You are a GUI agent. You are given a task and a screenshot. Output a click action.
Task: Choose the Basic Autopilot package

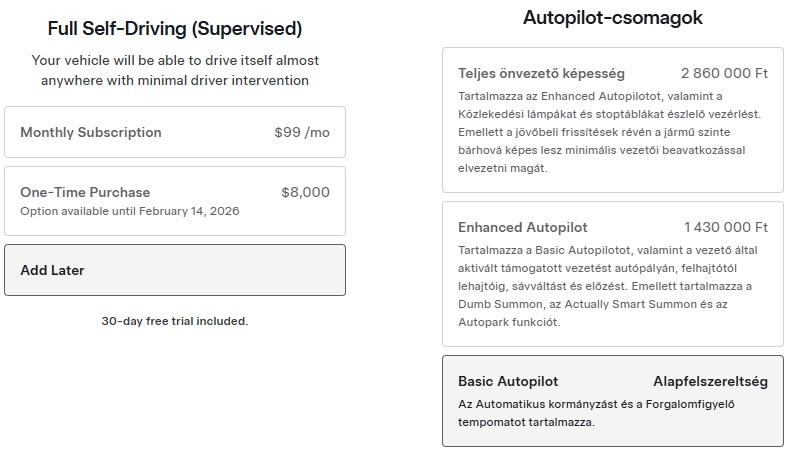pos(612,400)
